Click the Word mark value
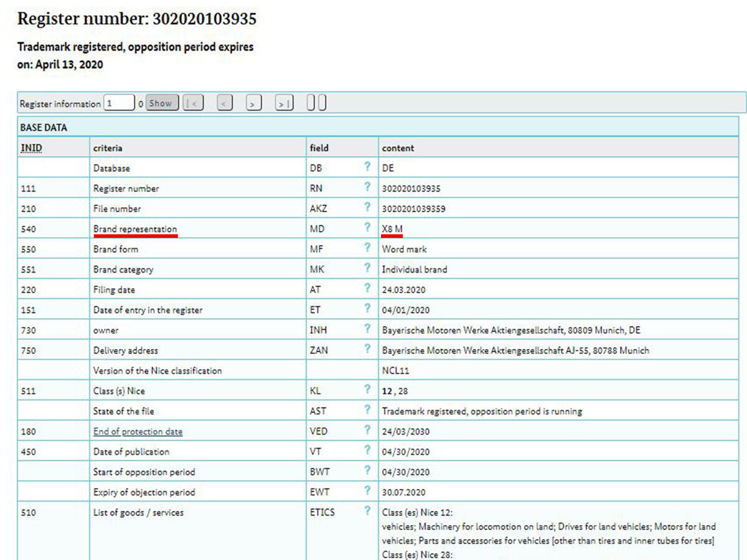 tap(403, 249)
